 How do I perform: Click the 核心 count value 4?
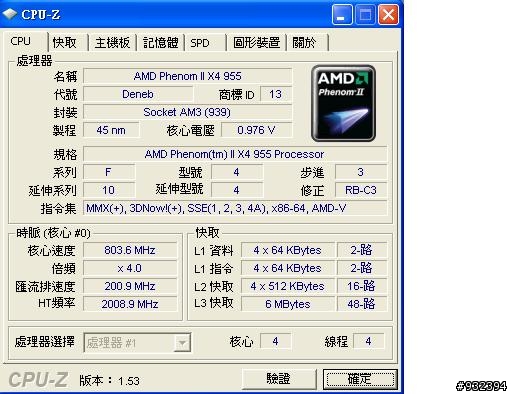coord(275,341)
